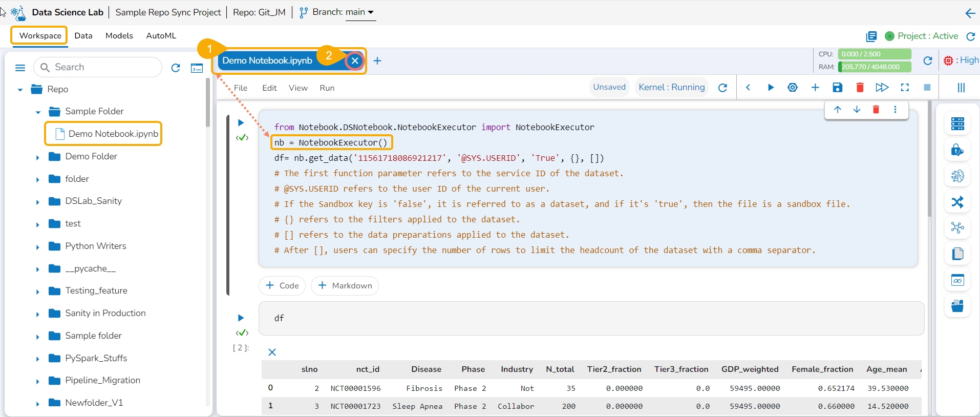The image size is (980, 417).
Task: Restart the kernel using the refresh icon
Action: click(722, 88)
